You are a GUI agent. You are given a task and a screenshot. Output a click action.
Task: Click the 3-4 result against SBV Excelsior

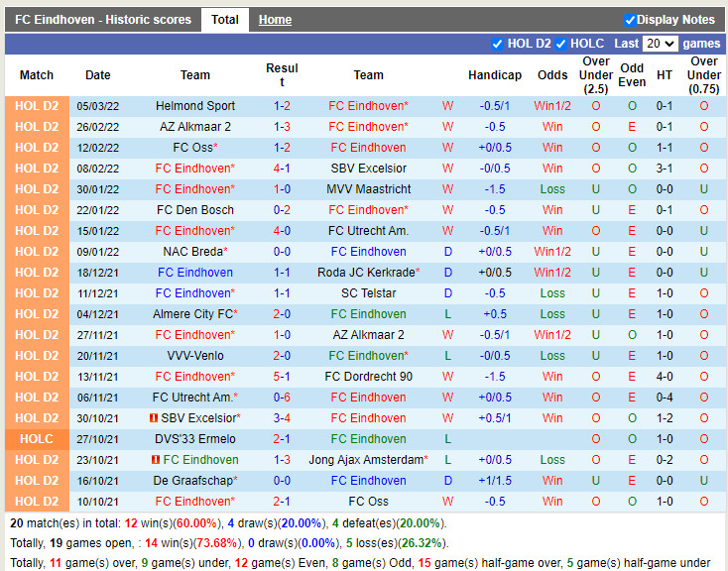282,418
